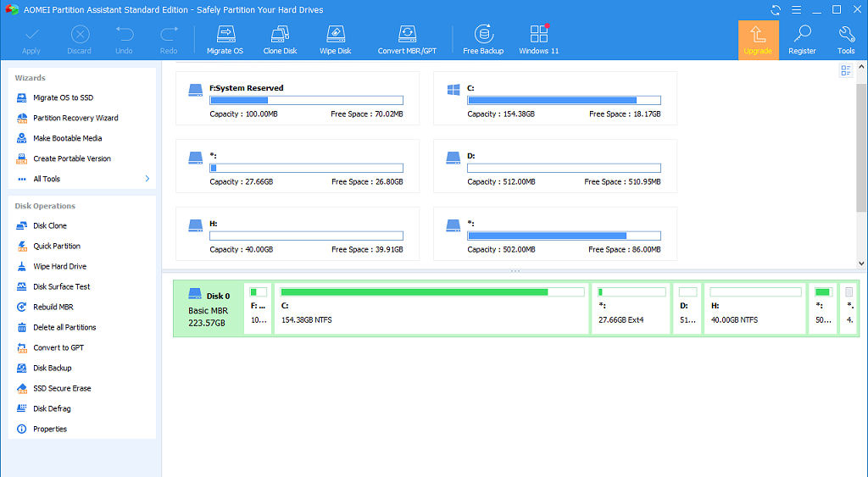Open the Register key icon

click(802, 34)
